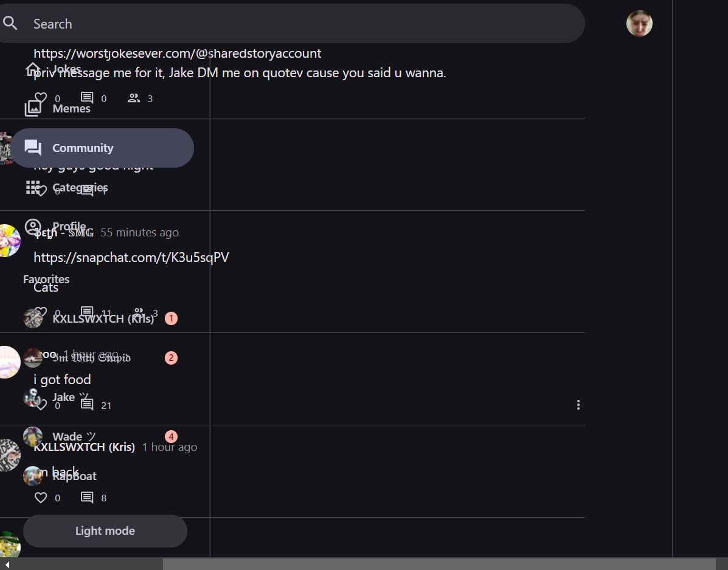This screenshot has width=728, height=570.
Task: Open three-dot options menu on "i got food" post
Action: pos(578,405)
